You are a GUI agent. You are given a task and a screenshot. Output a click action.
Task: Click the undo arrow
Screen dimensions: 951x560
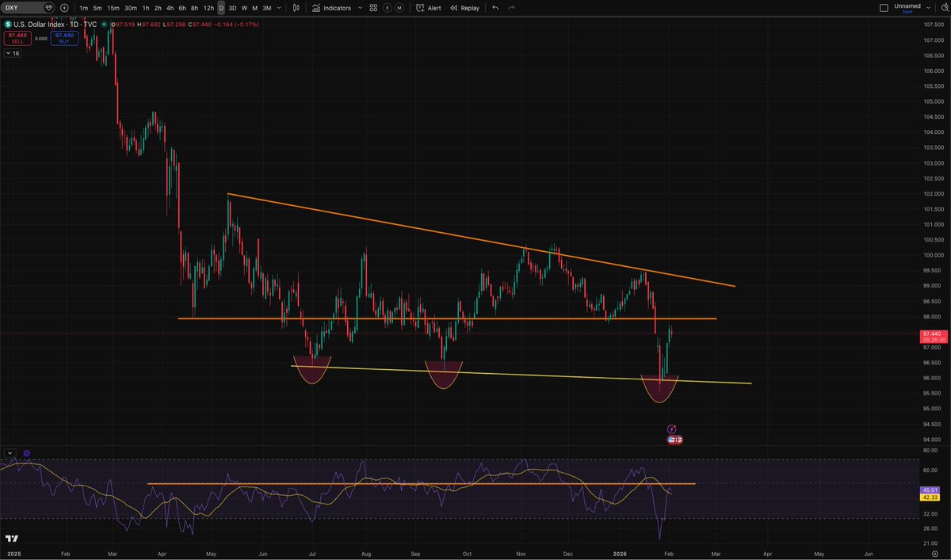point(495,7)
